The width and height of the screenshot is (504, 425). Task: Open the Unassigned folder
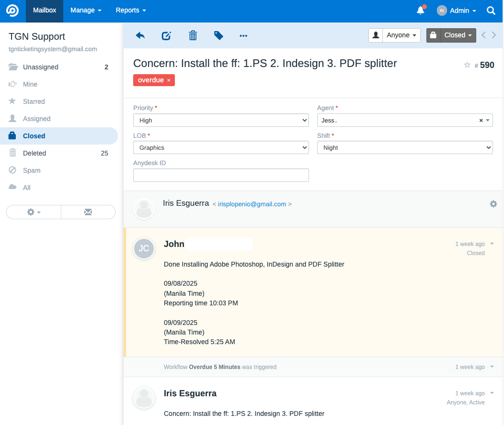(x=41, y=67)
